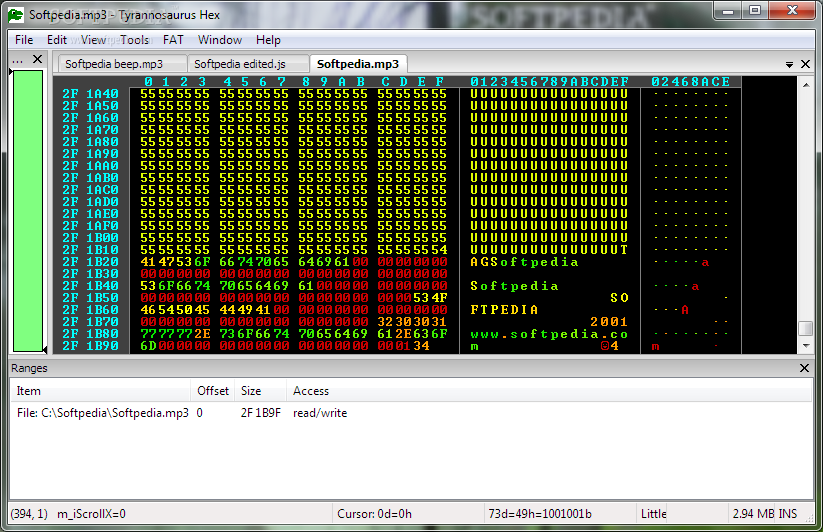Click the ASCII text 2001
823x532 pixels.
click(609, 322)
